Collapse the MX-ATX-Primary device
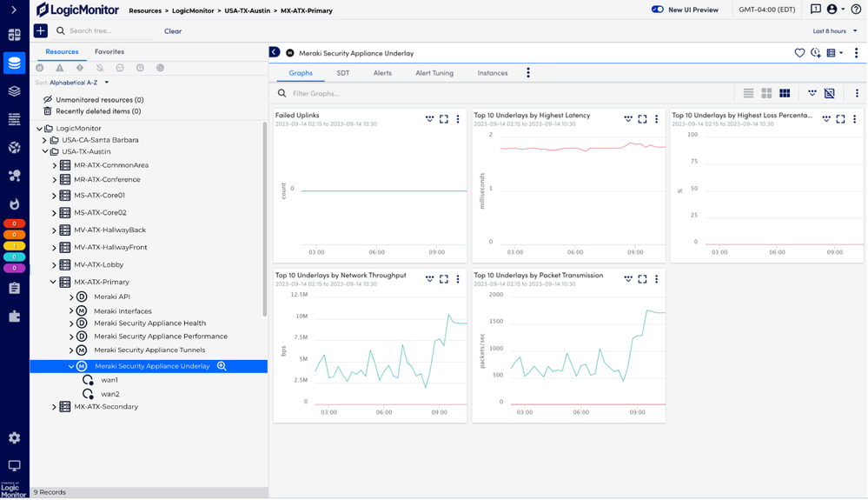Screen dimensions: 868x500 click(x=54, y=282)
